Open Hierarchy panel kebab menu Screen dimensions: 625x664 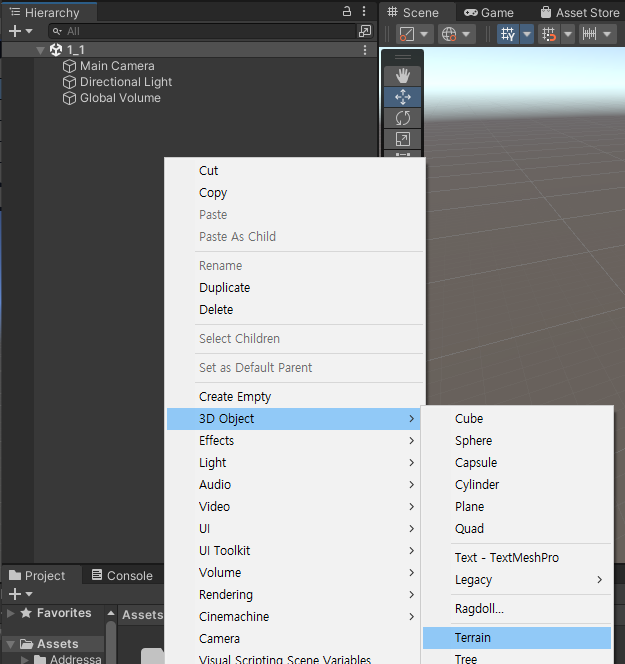(x=364, y=11)
